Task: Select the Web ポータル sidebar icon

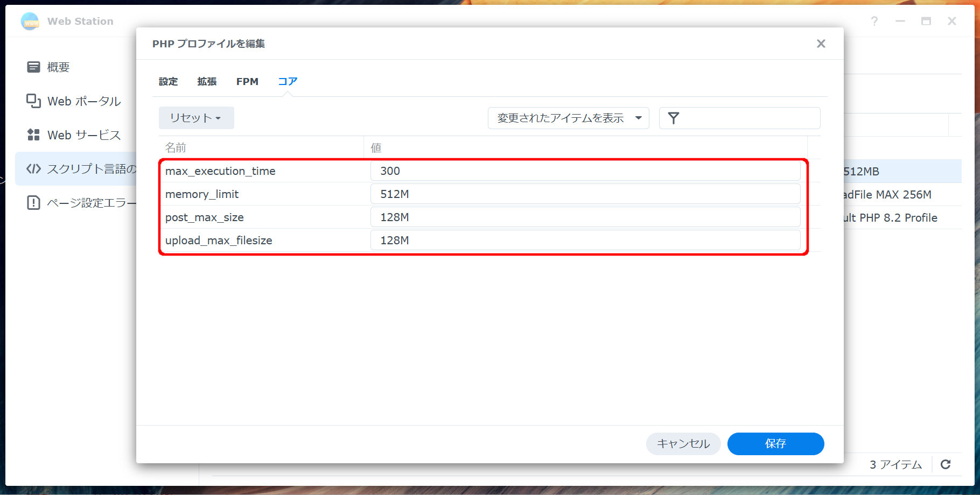Action: [x=33, y=101]
